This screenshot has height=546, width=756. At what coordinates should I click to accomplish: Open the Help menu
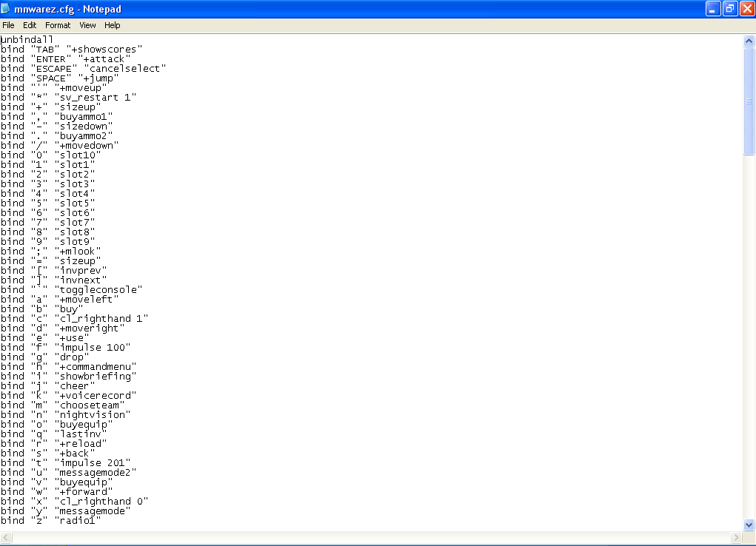click(x=113, y=25)
